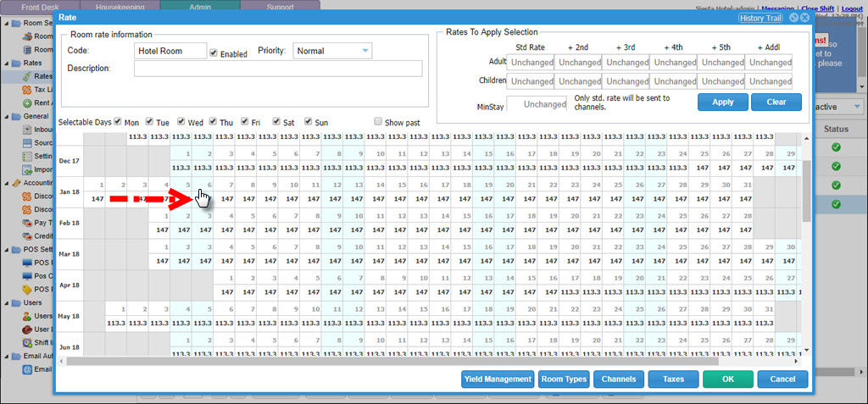
Task: Click the Room Types button
Action: coord(564,379)
